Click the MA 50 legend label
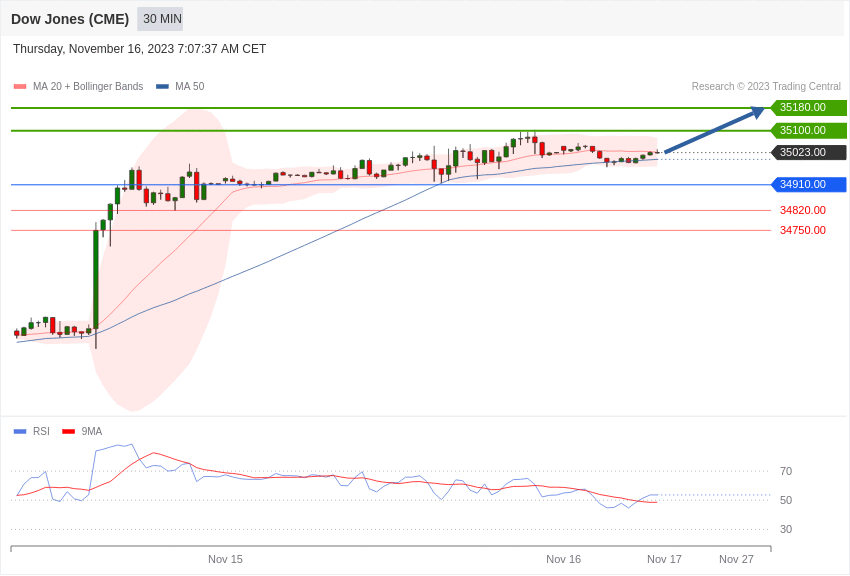850x576 pixels. 190,87
